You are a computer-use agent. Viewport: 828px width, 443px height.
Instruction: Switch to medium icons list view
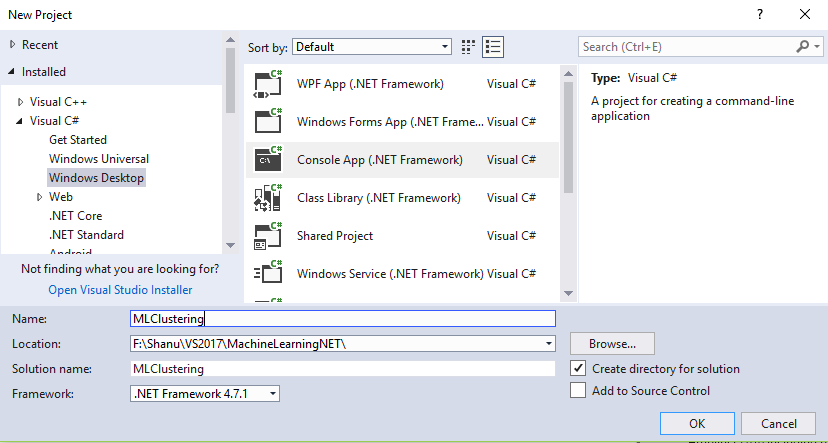coord(493,47)
